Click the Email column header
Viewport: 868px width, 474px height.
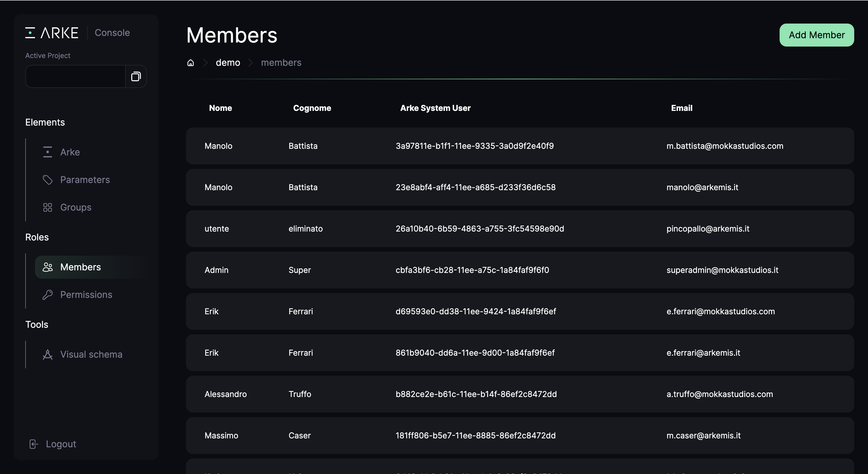pos(681,108)
